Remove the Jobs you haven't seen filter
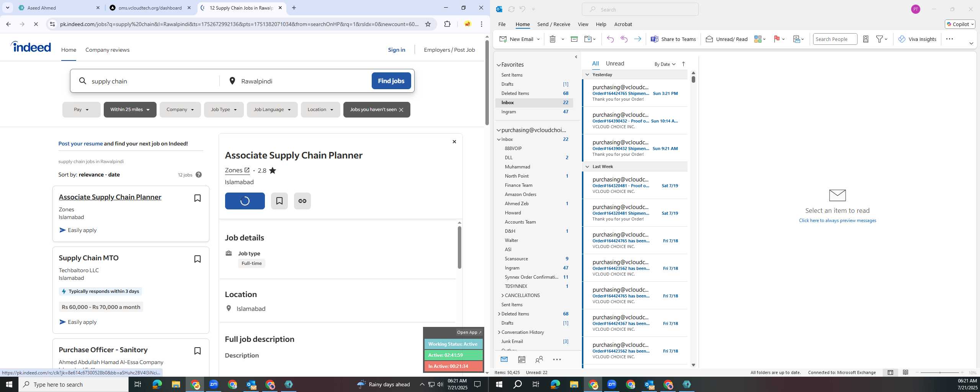Image resolution: width=980 pixels, height=392 pixels. pyautogui.click(x=401, y=110)
